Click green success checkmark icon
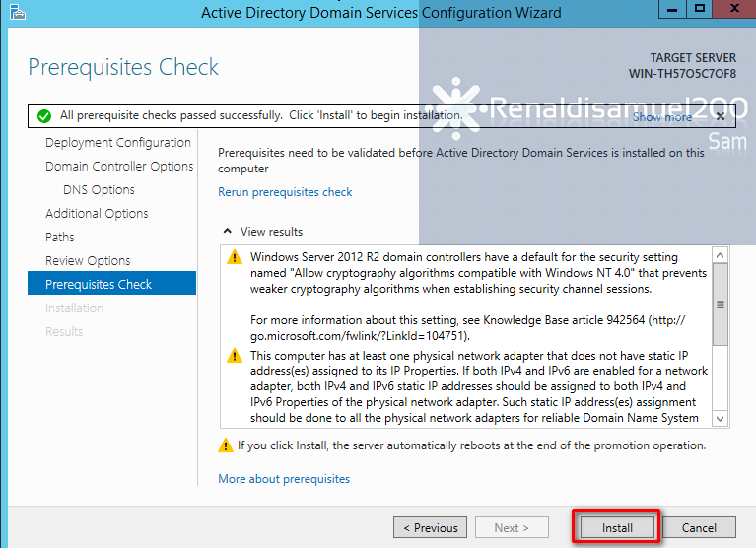756x548 pixels. pyautogui.click(x=44, y=116)
